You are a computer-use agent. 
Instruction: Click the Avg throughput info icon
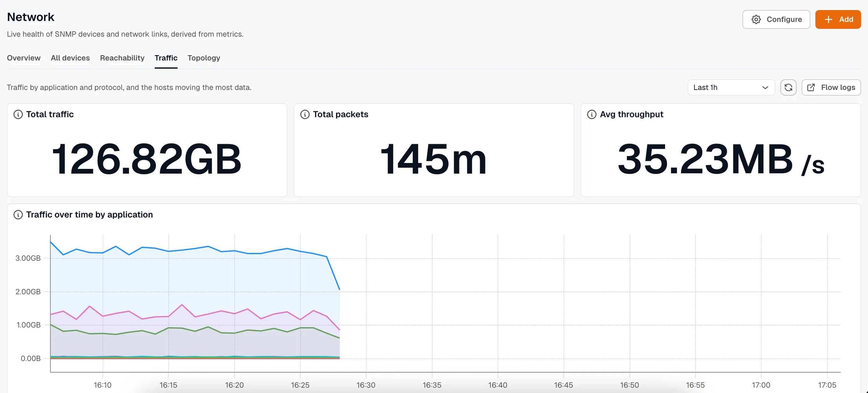592,114
